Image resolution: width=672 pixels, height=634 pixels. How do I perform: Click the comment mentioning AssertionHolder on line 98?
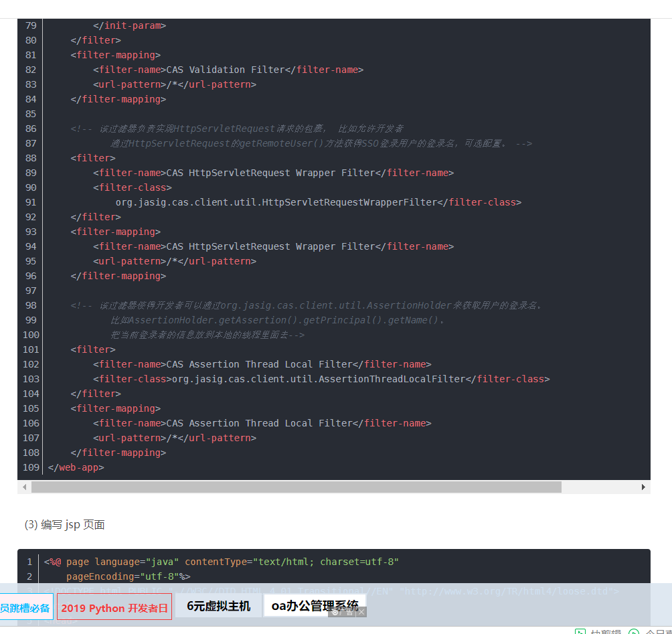(x=307, y=305)
